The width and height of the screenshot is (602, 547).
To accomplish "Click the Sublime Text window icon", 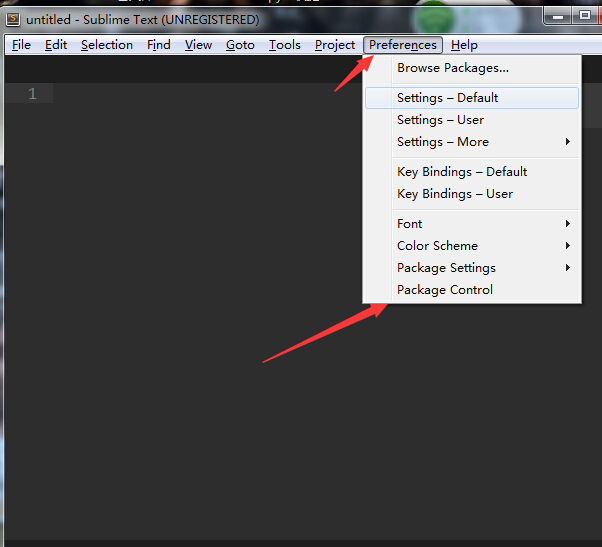I will (x=13, y=19).
